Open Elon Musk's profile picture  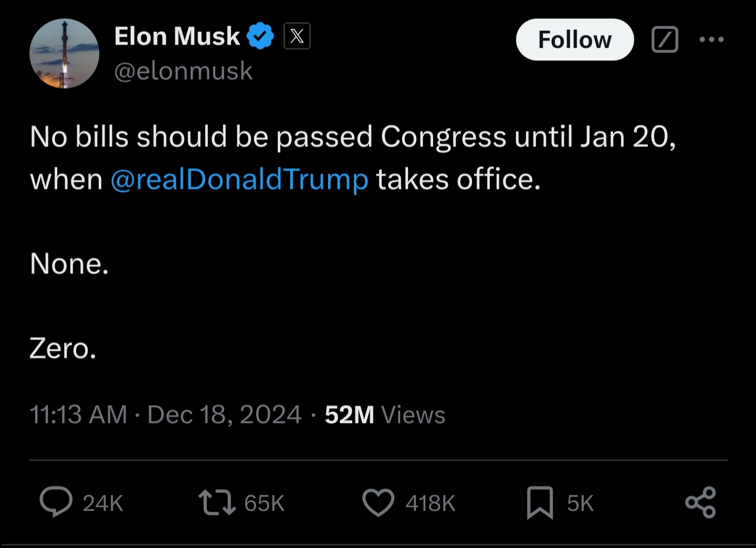[x=64, y=54]
